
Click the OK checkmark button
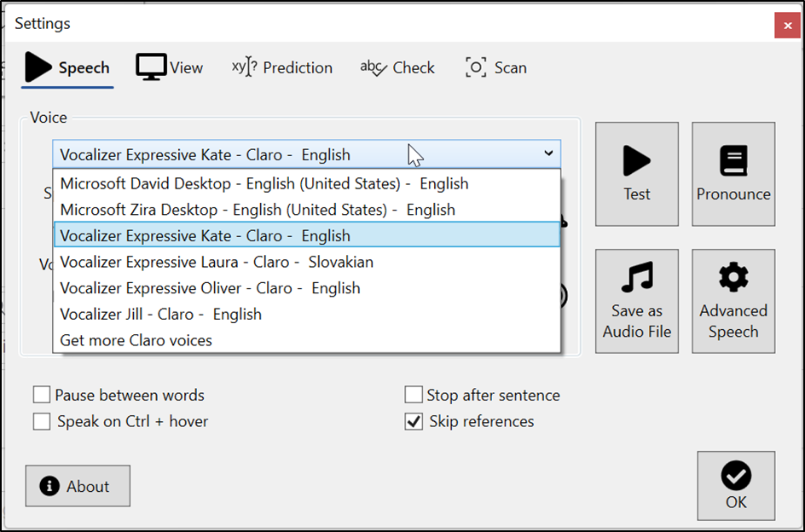click(x=736, y=485)
